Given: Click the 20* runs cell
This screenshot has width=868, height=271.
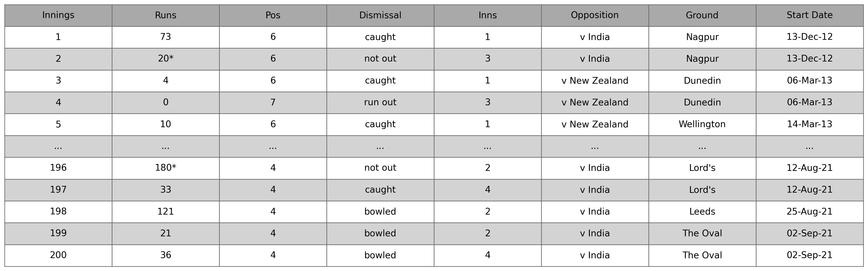Looking at the screenshot, I should 166,59.
